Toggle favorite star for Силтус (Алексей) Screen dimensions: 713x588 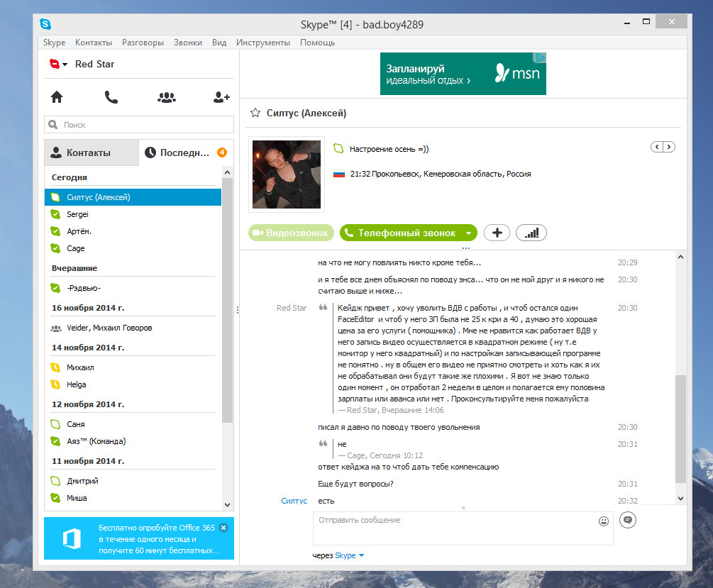pyautogui.click(x=255, y=113)
